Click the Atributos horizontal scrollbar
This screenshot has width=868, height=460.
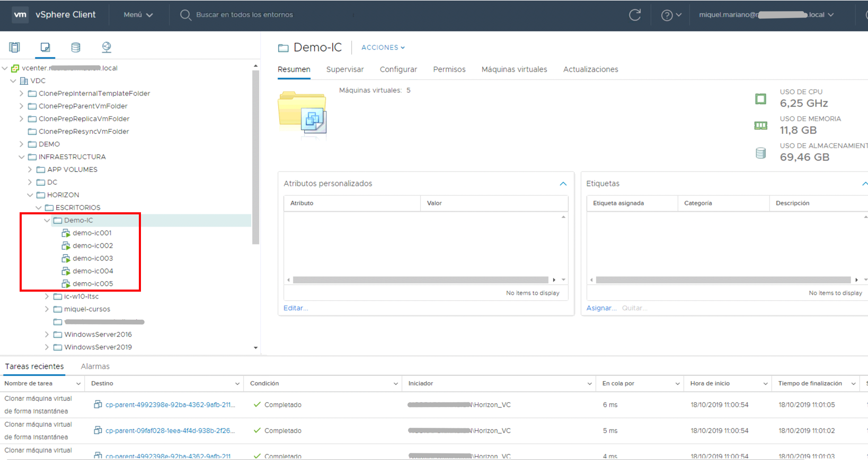click(x=421, y=279)
